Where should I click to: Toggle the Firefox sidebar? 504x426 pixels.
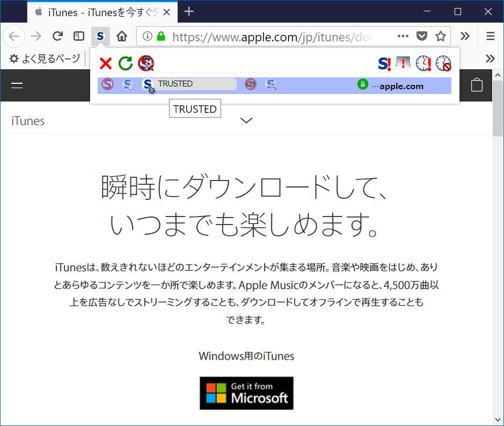click(79, 36)
